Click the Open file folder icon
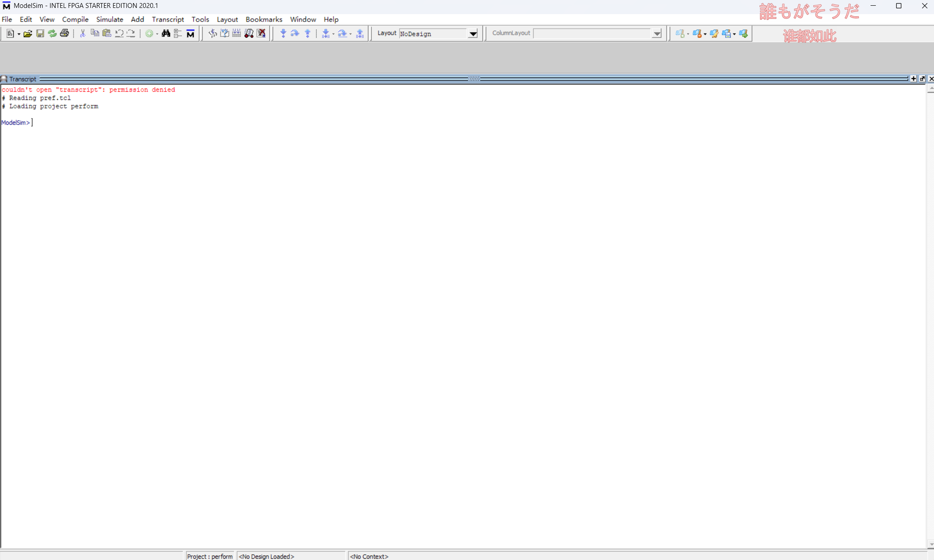Viewport: 934px width, 560px height. click(x=28, y=33)
